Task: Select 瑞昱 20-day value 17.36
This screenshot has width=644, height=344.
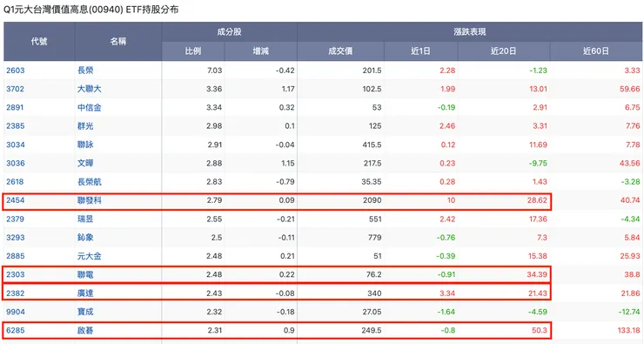Action: tap(538, 219)
